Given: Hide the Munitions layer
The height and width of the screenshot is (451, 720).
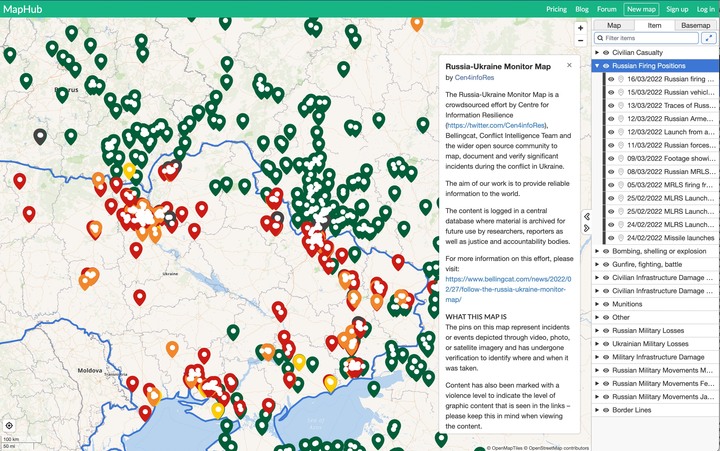Looking at the screenshot, I should [606, 304].
